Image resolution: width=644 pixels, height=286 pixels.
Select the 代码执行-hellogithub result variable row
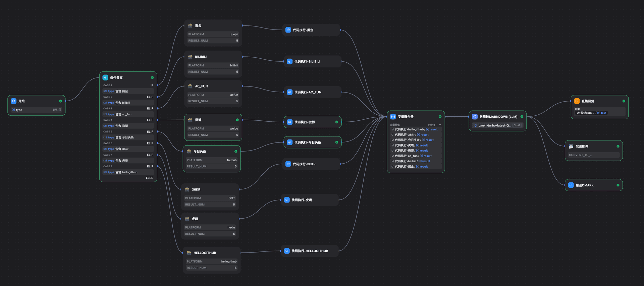click(415, 129)
